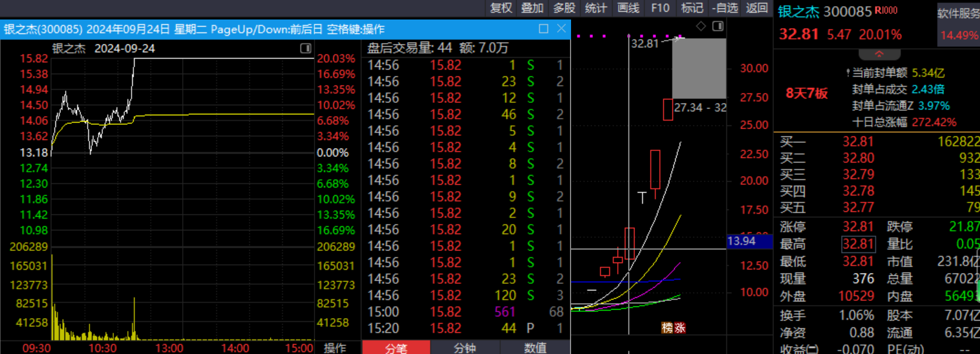
Task: Select the 14:56 tick with volume 46
Action: [x=466, y=115]
